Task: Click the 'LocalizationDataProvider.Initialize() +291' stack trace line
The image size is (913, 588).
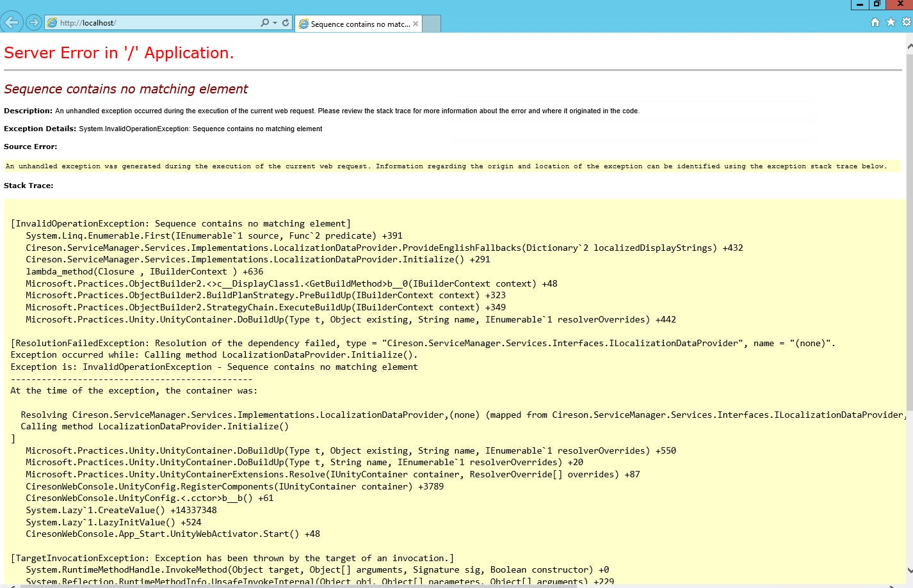Action: pyautogui.click(x=258, y=259)
